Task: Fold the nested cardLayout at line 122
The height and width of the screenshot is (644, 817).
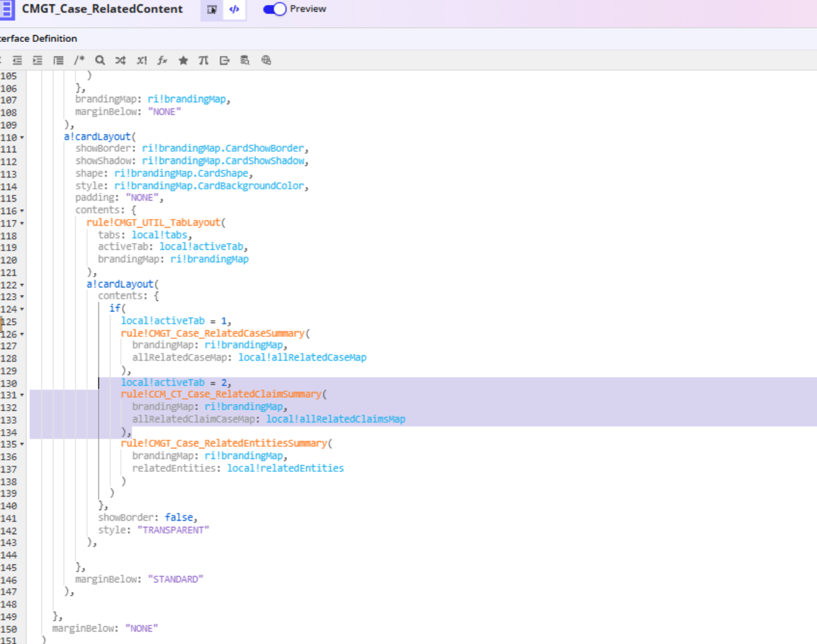Action: click(22, 285)
